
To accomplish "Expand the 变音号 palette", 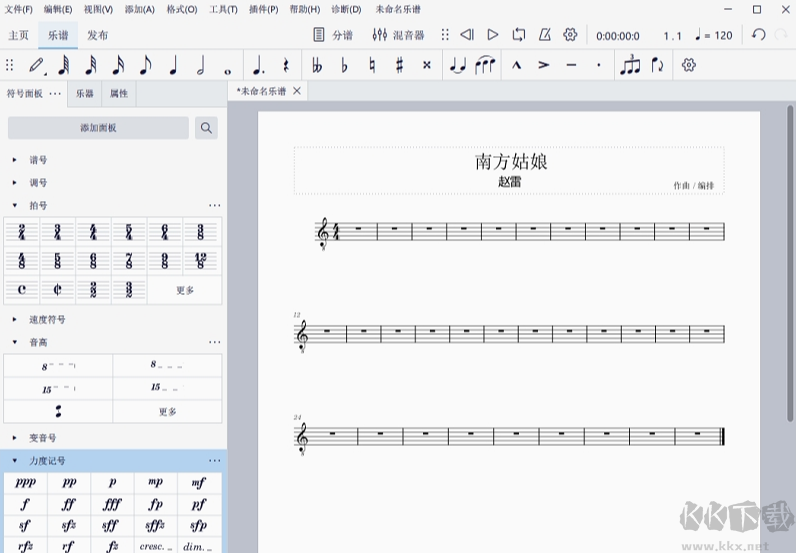I will [x=15, y=438].
